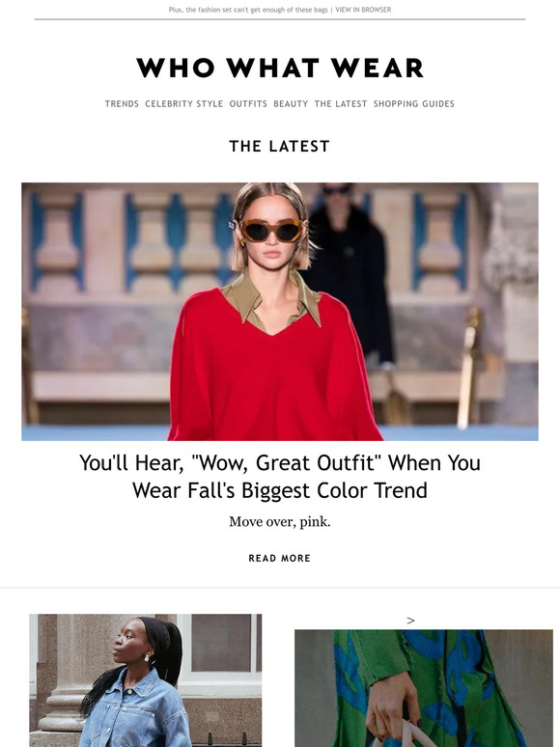
Task: Click the READ MORE button
Action: coord(280,558)
